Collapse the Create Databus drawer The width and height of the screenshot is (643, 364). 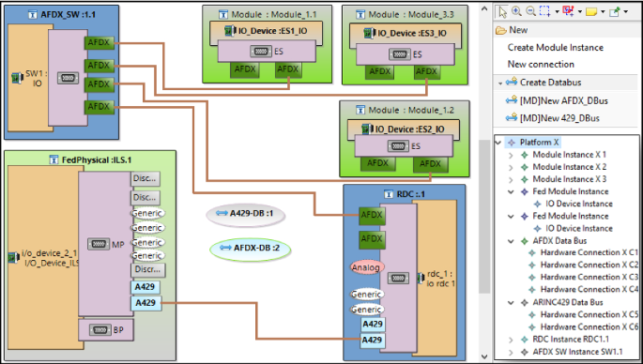[x=500, y=83]
